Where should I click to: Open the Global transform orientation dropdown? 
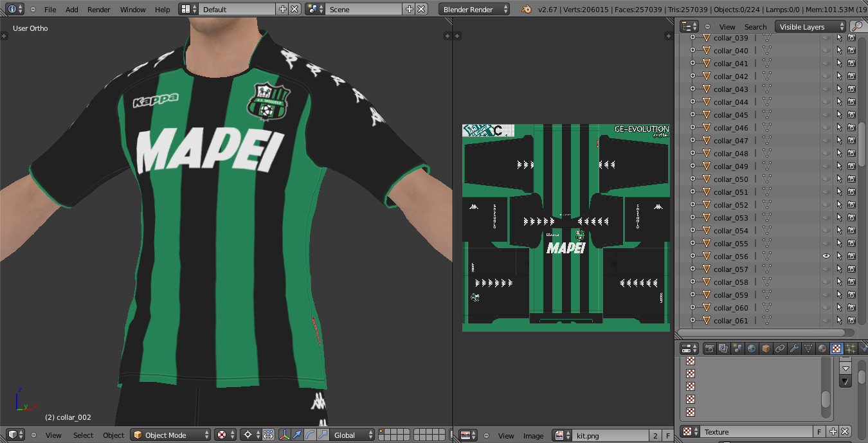coord(353,435)
